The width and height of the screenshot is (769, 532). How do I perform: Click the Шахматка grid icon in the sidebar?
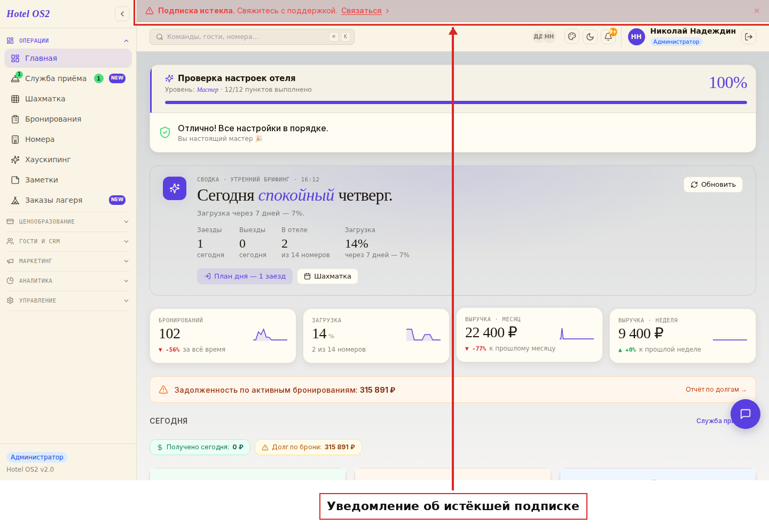coord(15,99)
